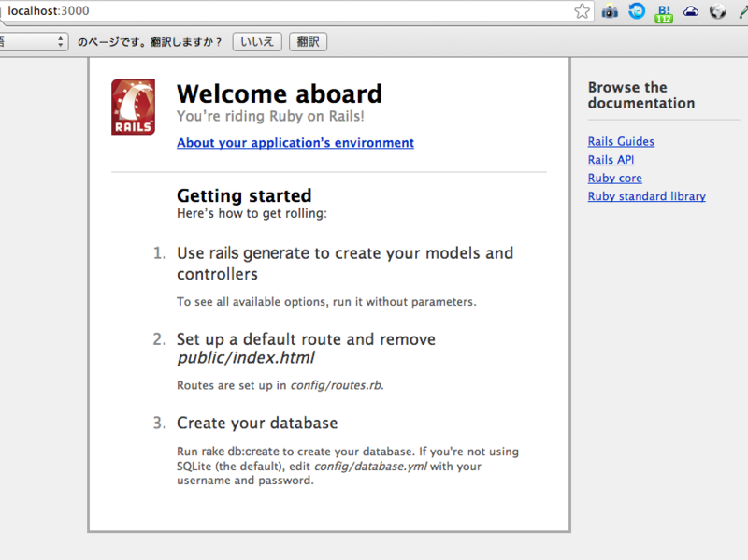Open About your application's environment link
The image size is (748, 560).
click(295, 143)
